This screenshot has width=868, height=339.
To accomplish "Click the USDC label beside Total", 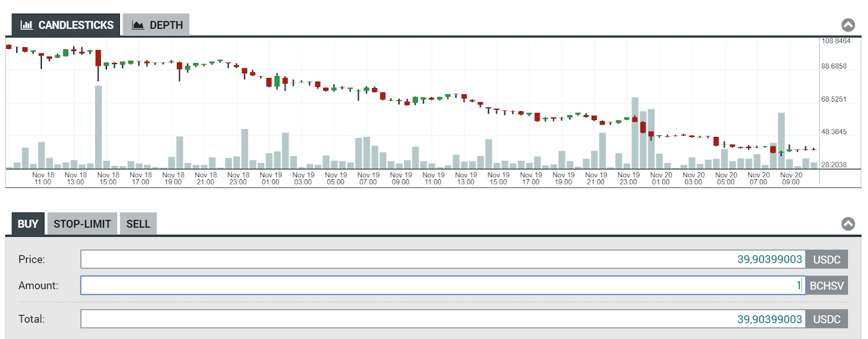I will click(x=826, y=319).
